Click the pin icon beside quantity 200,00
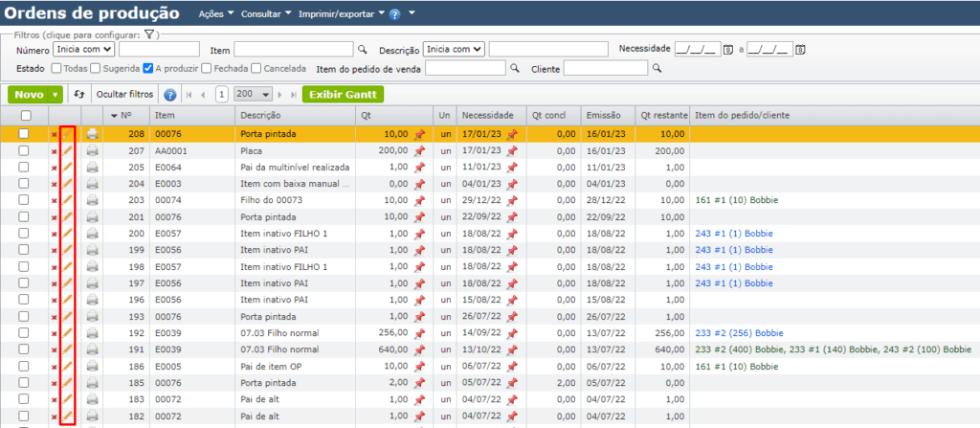 [418, 151]
